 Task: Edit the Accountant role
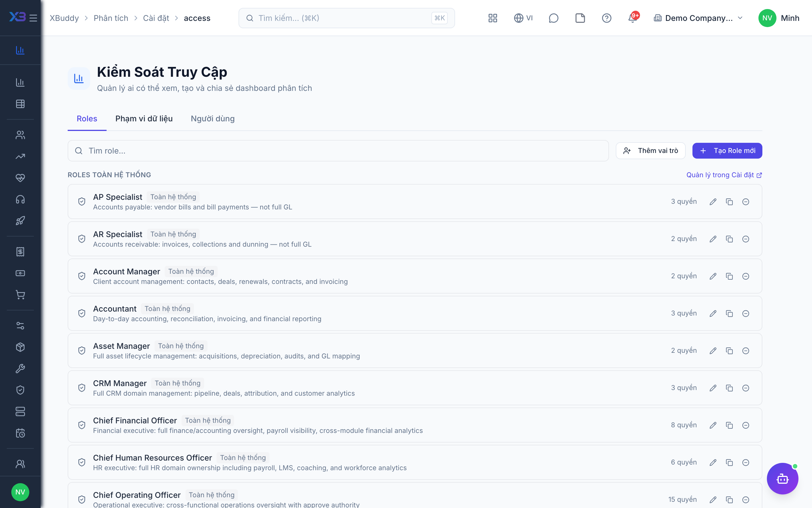[713, 314]
